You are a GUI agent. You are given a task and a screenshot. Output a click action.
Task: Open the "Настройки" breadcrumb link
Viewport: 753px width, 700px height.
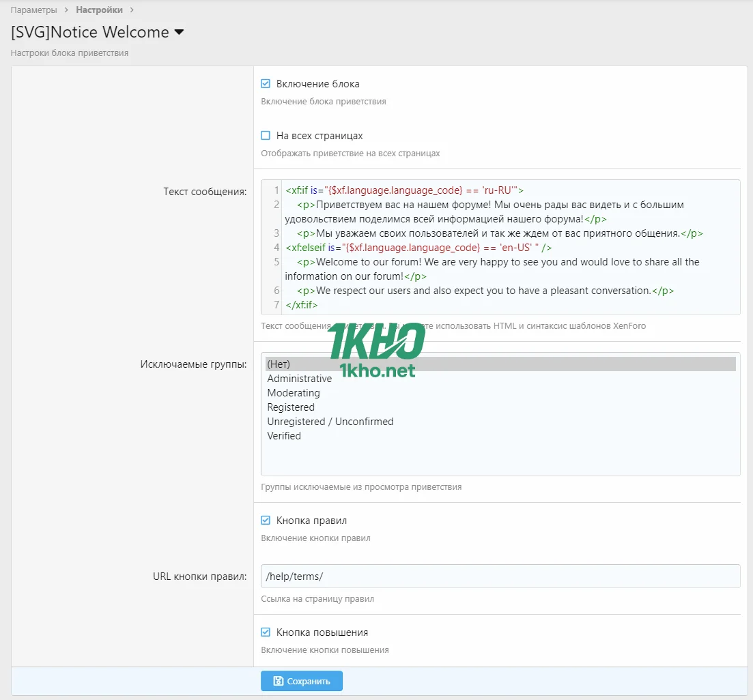click(x=100, y=10)
